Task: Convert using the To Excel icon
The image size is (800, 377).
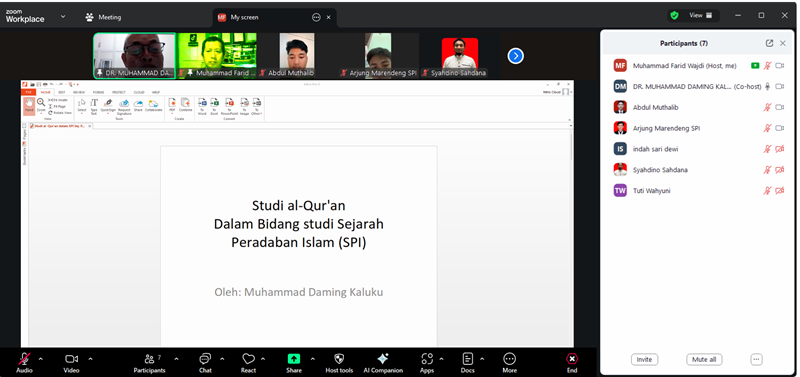Action: tap(214, 106)
